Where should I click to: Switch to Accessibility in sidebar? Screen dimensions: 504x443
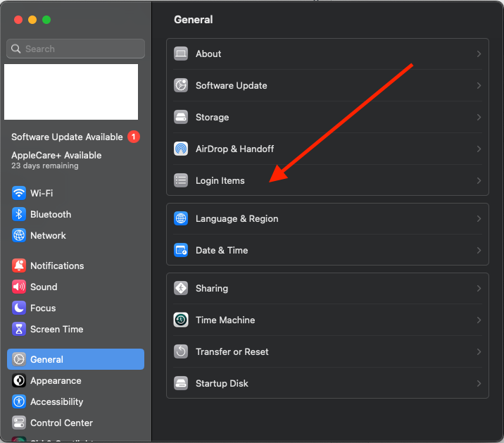[x=56, y=401]
